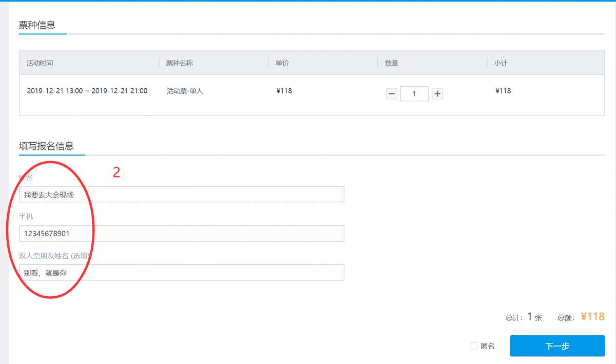Click the 单价 column header
Viewport: 616px width, 364px height.
pyautogui.click(x=282, y=63)
